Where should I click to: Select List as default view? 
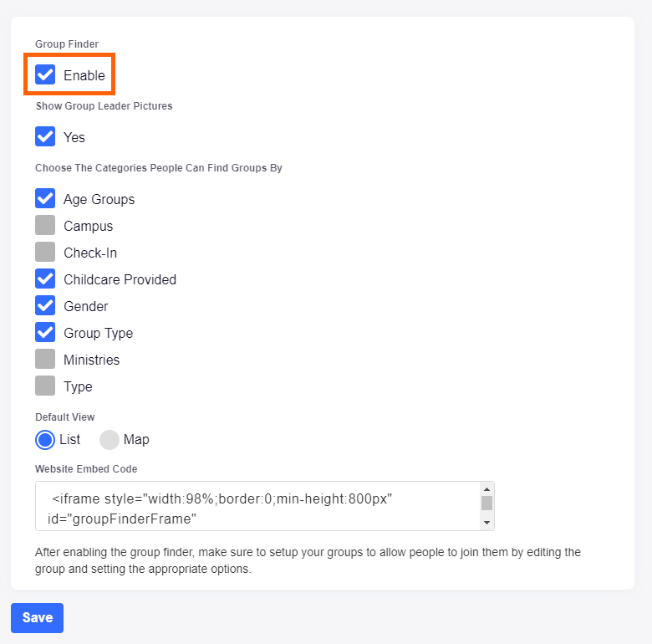45,439
